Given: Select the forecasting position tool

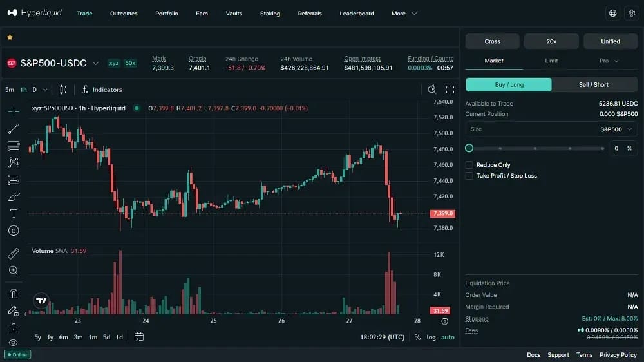Looking at the screenshot, I should point(14,180).
